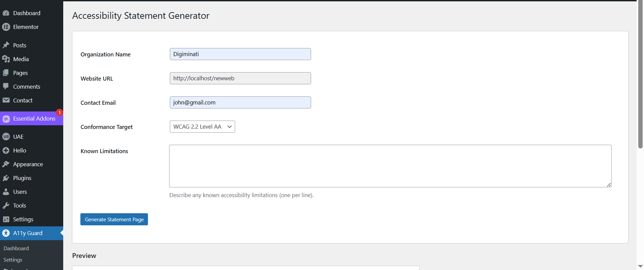644x270 pixels.
Task: Click into the Organization Name field
Action: click(x=240, y=54)
